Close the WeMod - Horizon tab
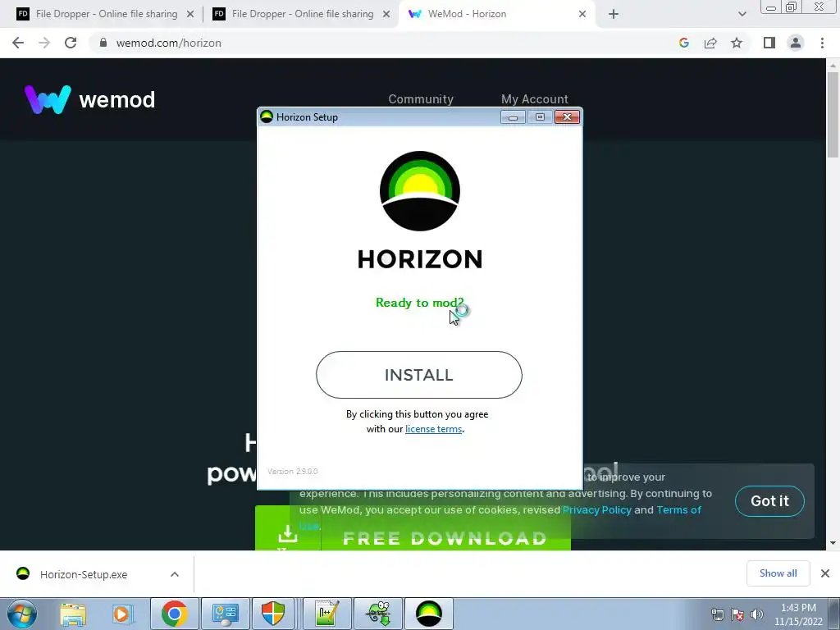Screen dimensions: 840x630 coord(582,14)
